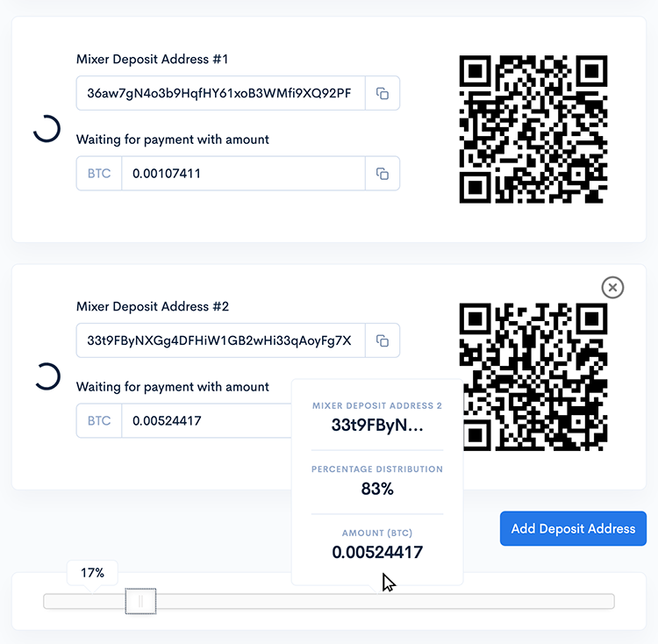Copy Mixer Deposit Address #2
The image size is (658, 644).
(x=383, y=340)
